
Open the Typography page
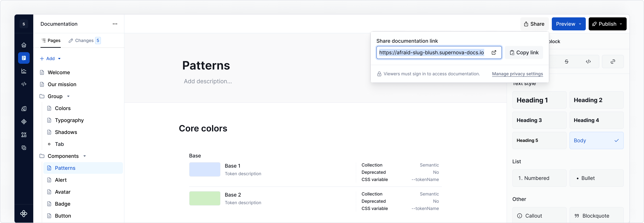click(69, 120)
